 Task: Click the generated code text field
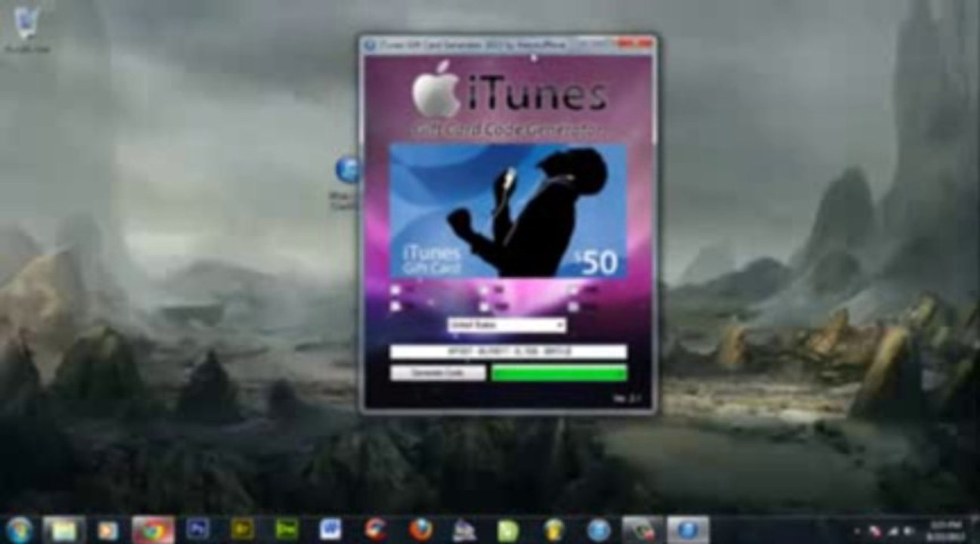508,352
